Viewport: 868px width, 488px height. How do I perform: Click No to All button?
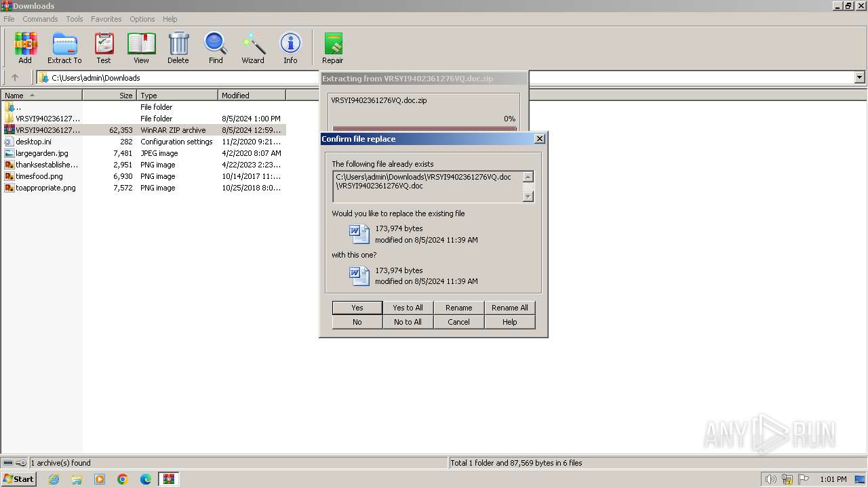[x=408, y=322]
